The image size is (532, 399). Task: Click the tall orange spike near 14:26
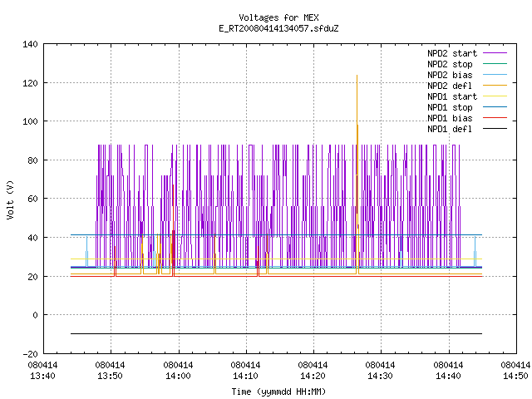[357, 135]
